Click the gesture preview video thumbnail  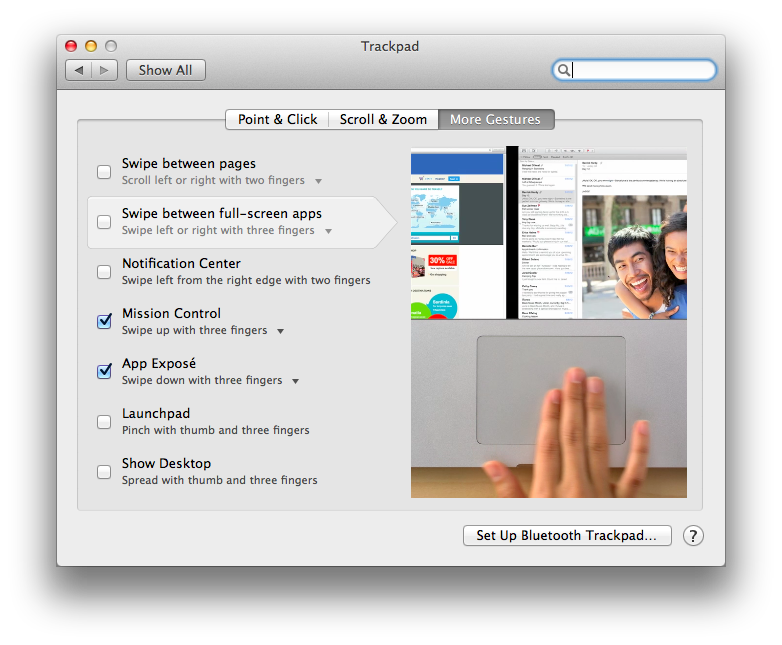549,322
